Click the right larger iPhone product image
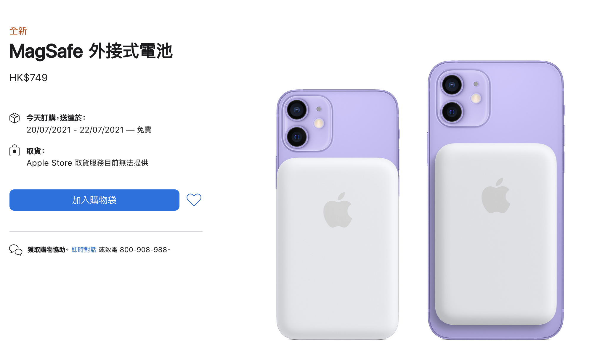This screenshot has height=364, width=613. coord(496,200)
